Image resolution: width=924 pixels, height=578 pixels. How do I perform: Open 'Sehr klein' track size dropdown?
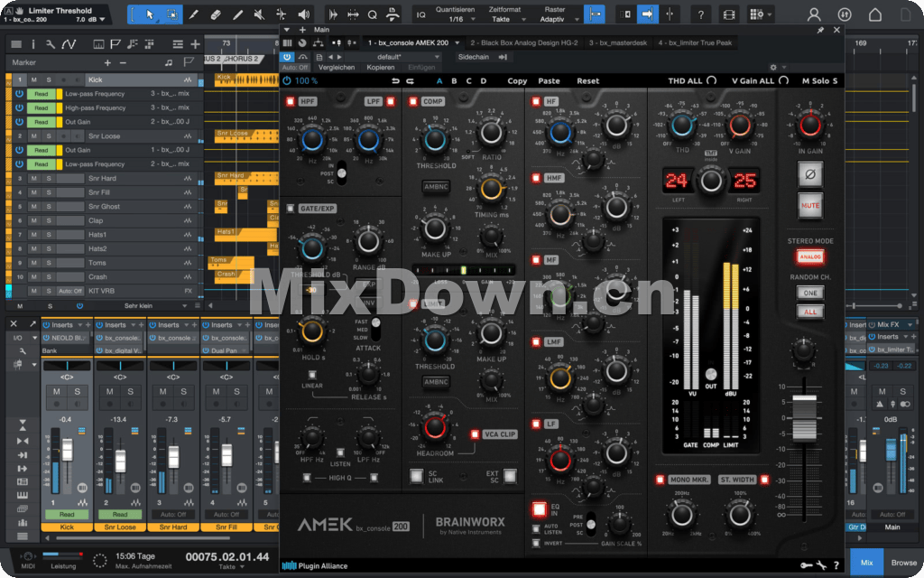click(184, 306)
